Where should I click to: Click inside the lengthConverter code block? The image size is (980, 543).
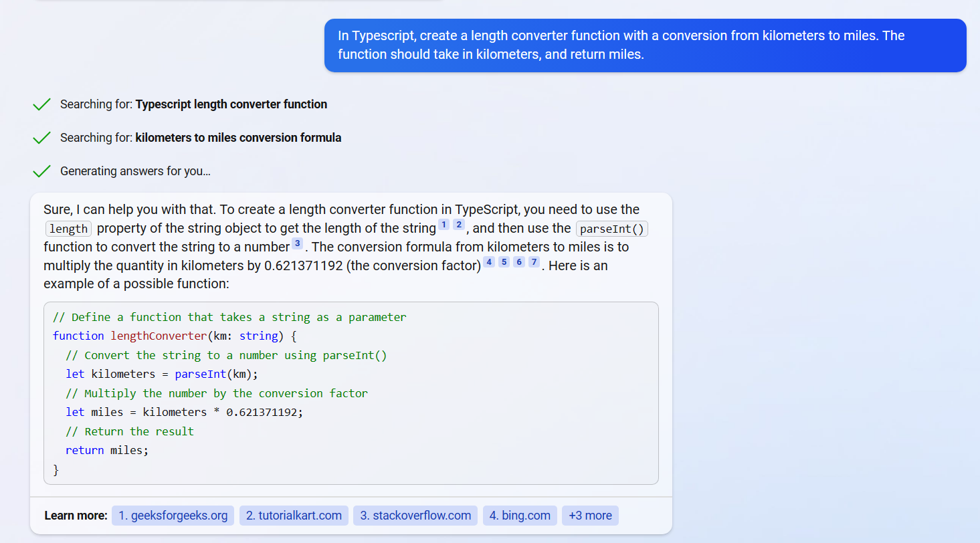[x=351, y=393]
